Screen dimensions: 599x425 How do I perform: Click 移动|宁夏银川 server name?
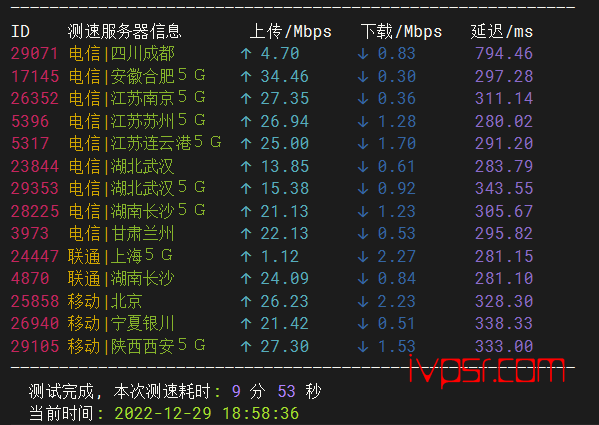[121, 324]
